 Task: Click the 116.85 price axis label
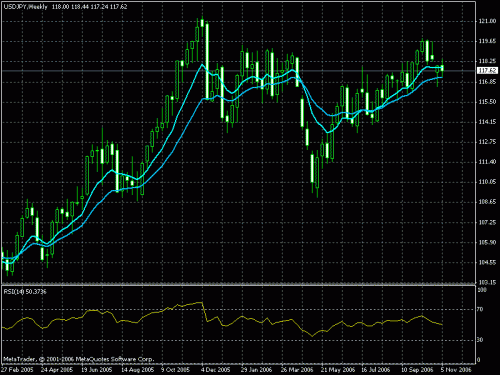tap(487, 82)
